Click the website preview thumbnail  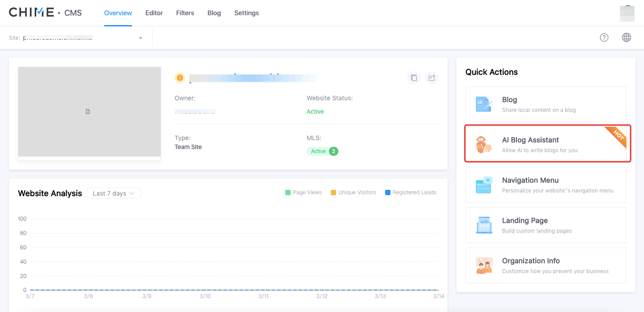click(89, 112)
